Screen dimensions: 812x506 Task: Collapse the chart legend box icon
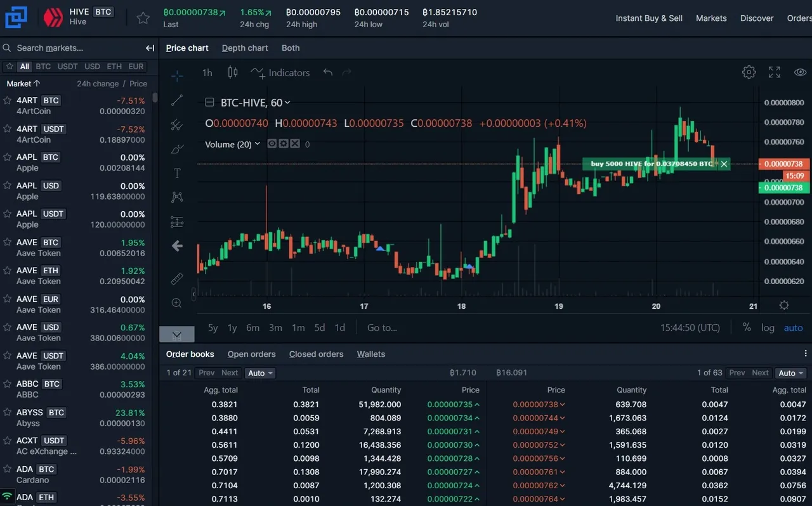(x=209, y=102)
